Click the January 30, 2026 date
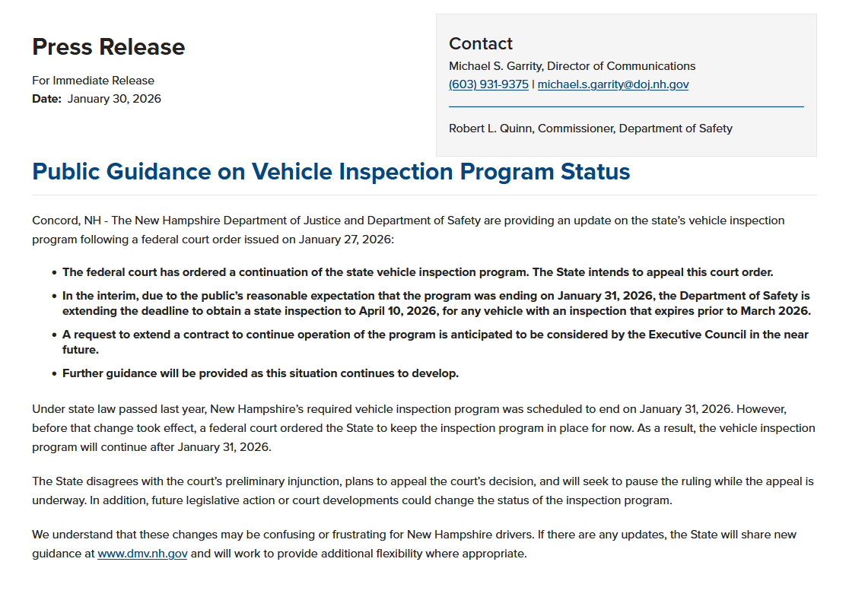The width and height of the screenshot is (868, 600). (x=114, y=99)
